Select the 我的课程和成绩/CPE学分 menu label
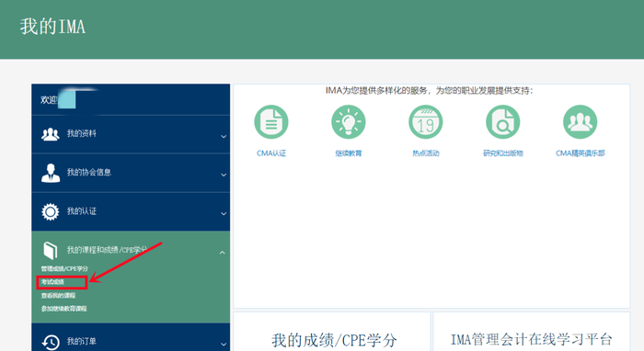 click(107, 250)
